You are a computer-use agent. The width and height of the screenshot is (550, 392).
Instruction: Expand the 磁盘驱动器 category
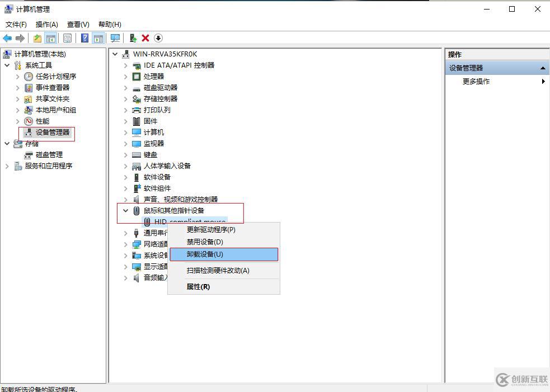tap(125, 88)
